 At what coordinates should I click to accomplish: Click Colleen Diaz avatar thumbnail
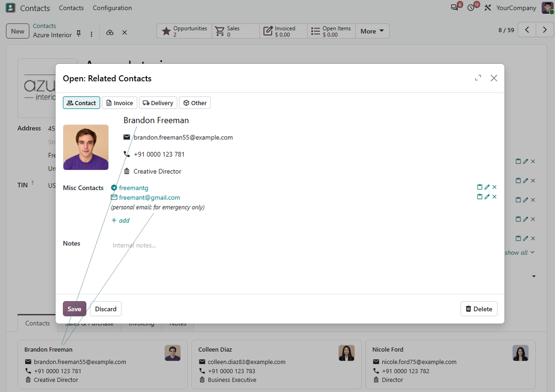tap(347, 353)
